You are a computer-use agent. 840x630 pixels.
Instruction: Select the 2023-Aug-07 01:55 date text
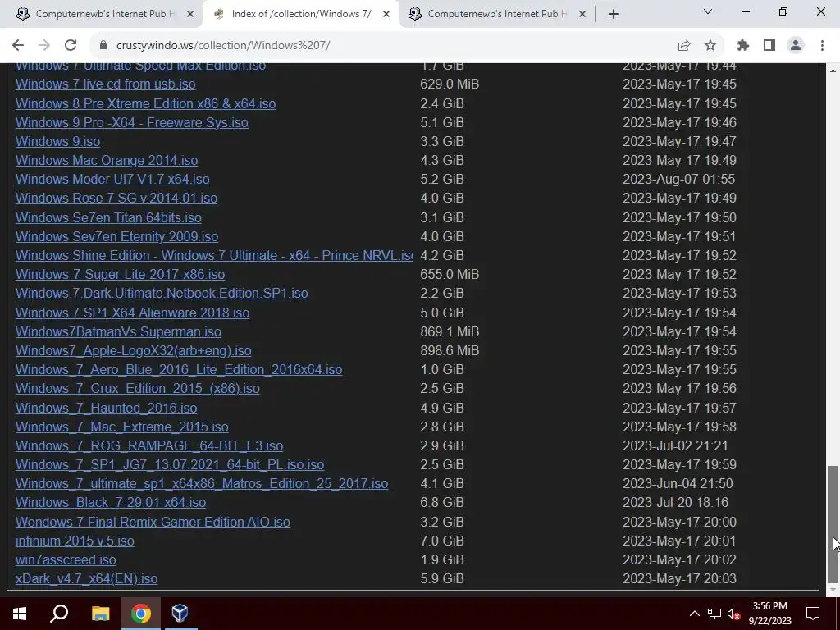pos(678,179)
